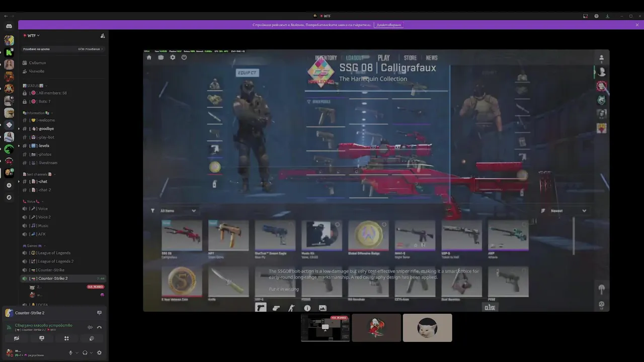
Task: Select the Inventory tab in CS2 stream
Action: [326, 58]
